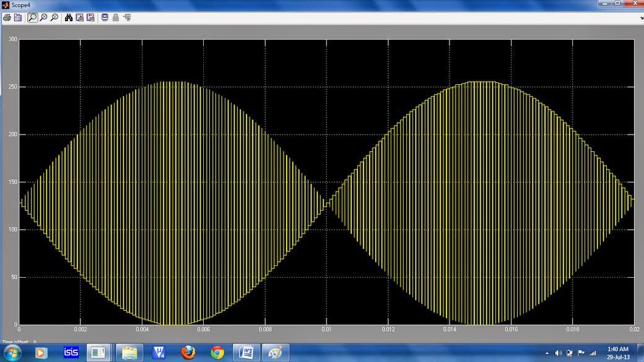Autoscale the scope axes with binoculars icon
The width and height of the screenshot is (644, 362).
click(x=69, y=17)
